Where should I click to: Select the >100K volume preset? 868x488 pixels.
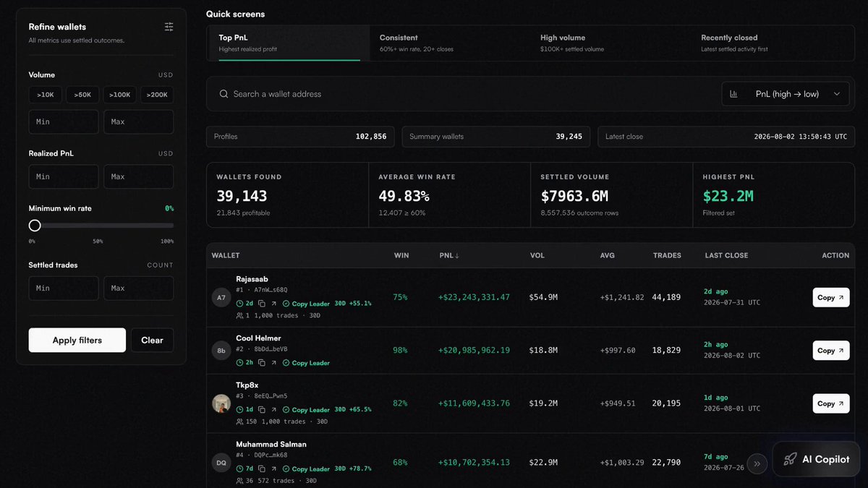[120, 95]
